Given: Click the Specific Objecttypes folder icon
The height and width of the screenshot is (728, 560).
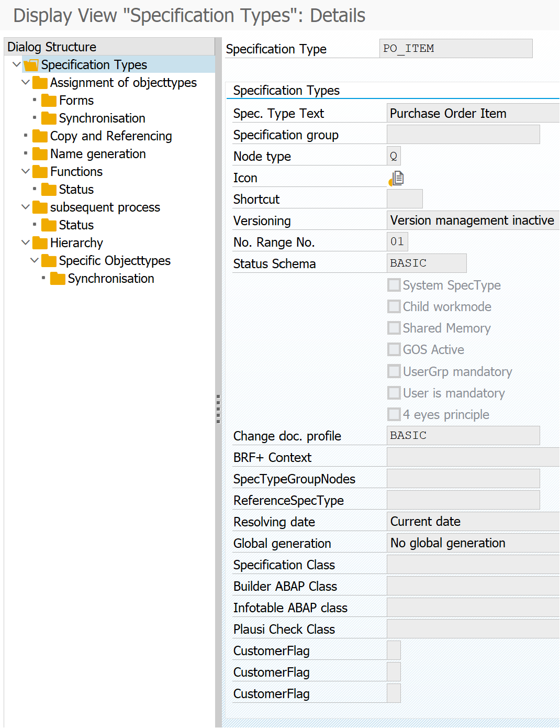Looking at the screenshot, I should point(49,261).
